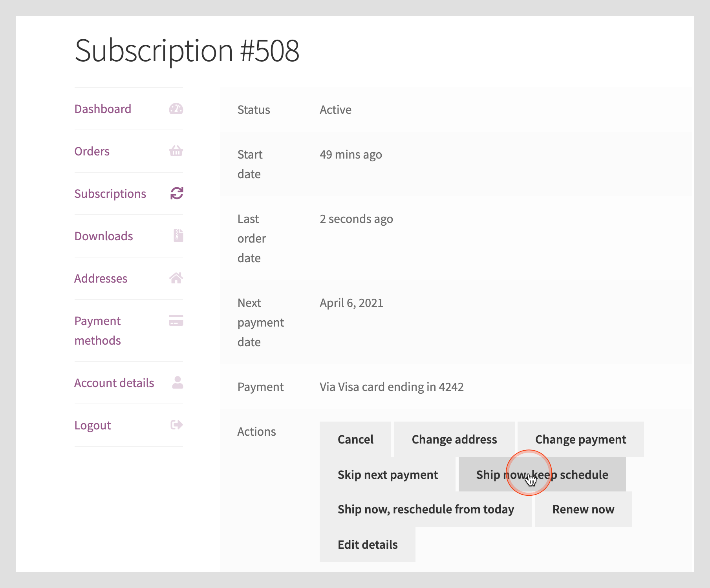Click the Payment methods card icon

tap(176, 320)
